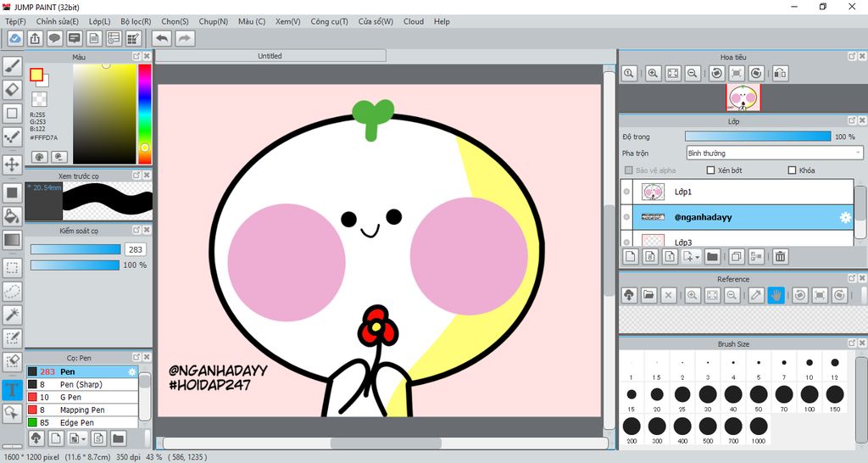The width and height of the screenshot is (868, 463).
Task: Select the Object operation tool
Action: click(x=12, y=413)
